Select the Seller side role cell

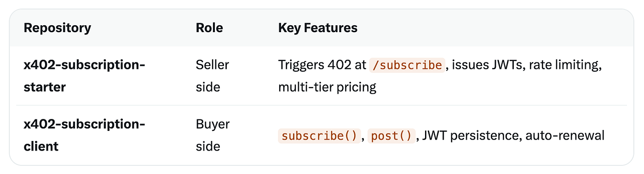tap(213, 76)
